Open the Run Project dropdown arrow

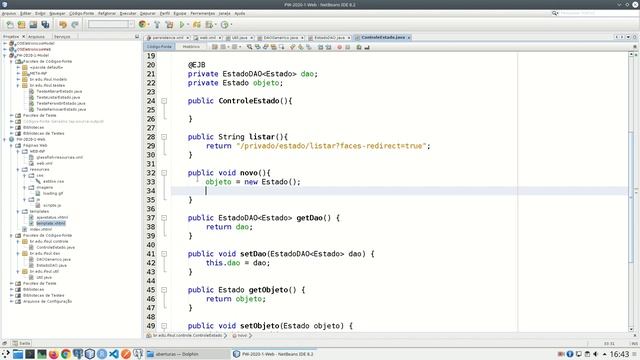[188, 25]
